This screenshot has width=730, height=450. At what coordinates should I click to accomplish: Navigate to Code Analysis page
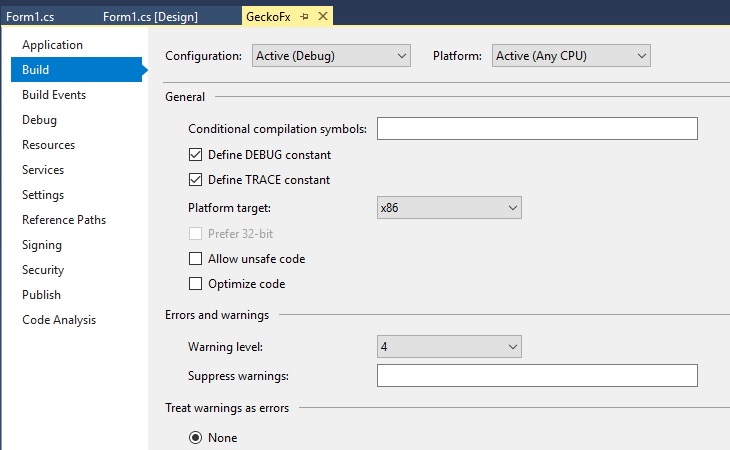(59, 320)
